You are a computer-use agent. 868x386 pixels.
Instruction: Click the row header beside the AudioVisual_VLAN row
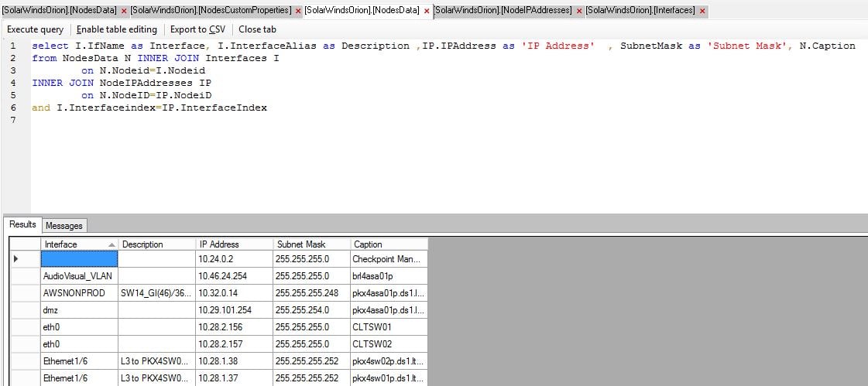[26, 276]
